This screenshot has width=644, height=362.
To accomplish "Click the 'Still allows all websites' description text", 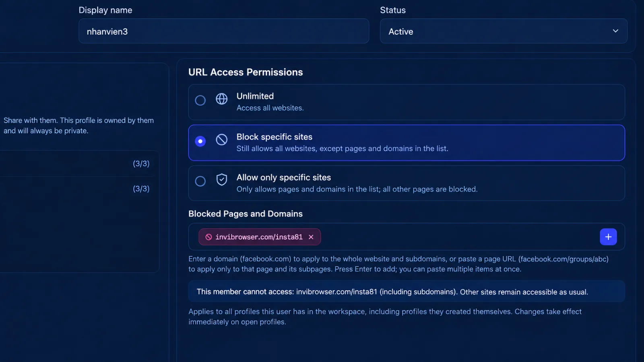I will point(342,148).
